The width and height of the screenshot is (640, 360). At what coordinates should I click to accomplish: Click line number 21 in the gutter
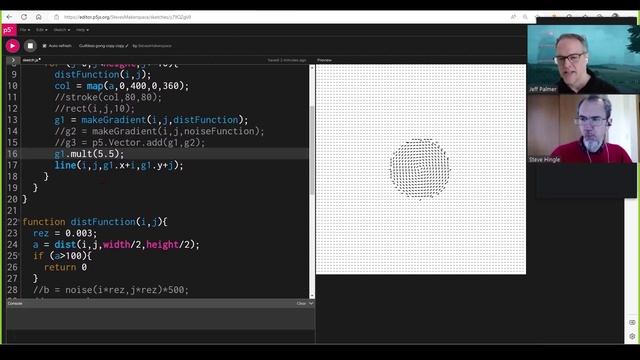click(12, 211)
